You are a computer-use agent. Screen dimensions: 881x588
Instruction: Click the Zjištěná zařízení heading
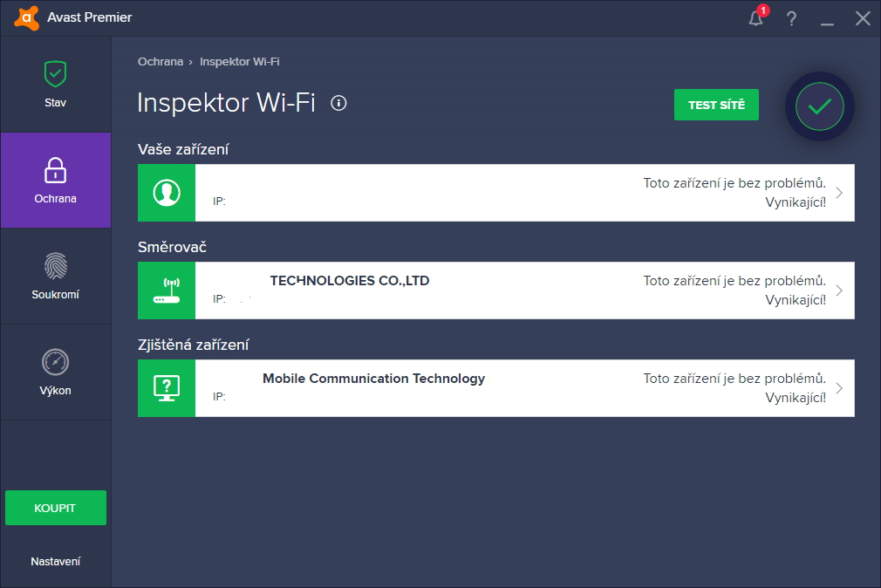(x=194, y=345)
